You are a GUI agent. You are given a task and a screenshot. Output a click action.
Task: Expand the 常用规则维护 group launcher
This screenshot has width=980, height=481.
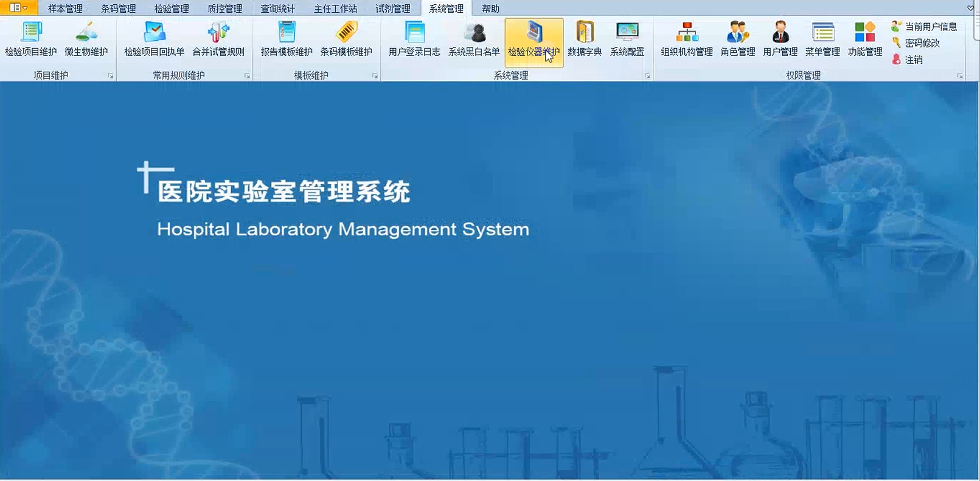(x=247, y=76)
